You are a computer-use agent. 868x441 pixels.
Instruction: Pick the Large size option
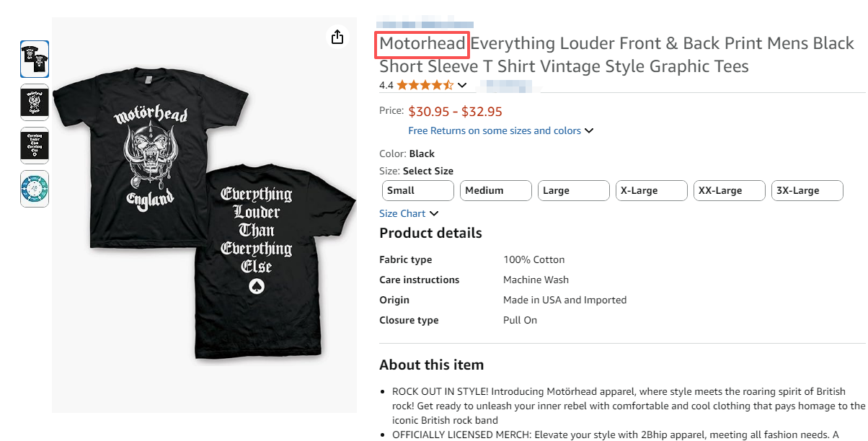tap(573, 191)
